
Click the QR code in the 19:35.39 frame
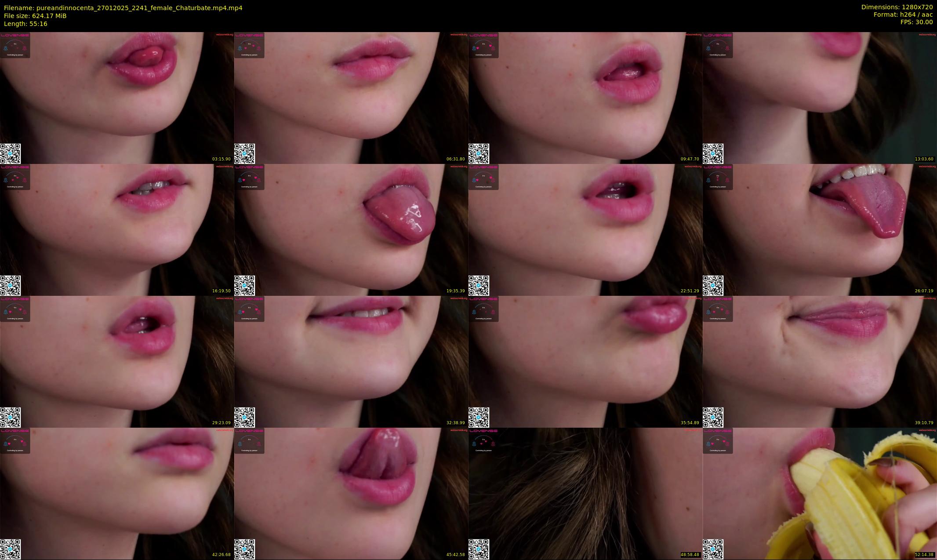(244, 285)
